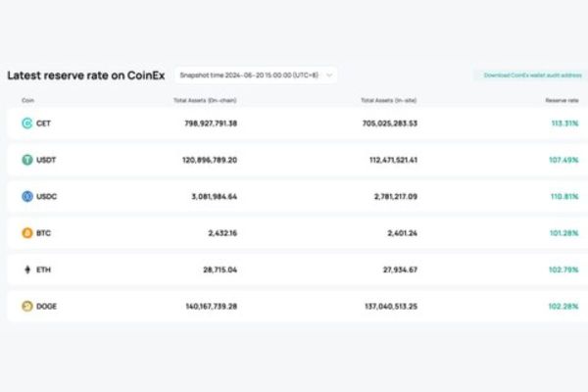Screen dimensions: 588x392
Task: Select the BTC in-site amount 2,401.24
Action: coord(402,233)
